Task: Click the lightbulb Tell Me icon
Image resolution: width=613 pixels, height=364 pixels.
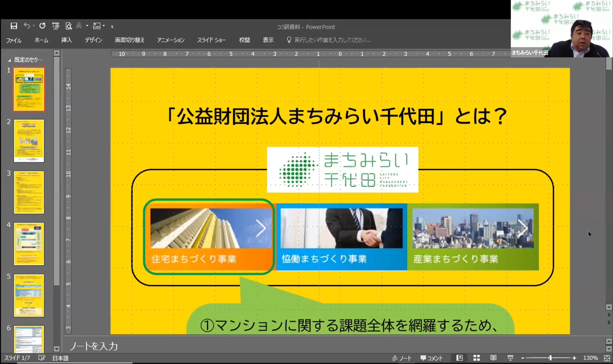Action: pos(289,40)
